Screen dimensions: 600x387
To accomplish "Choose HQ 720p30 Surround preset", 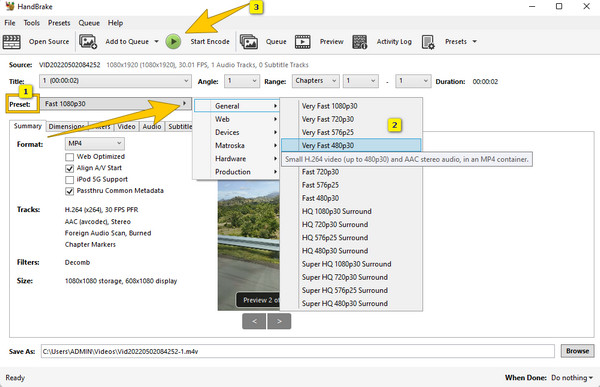I will (x=351, y=225).
